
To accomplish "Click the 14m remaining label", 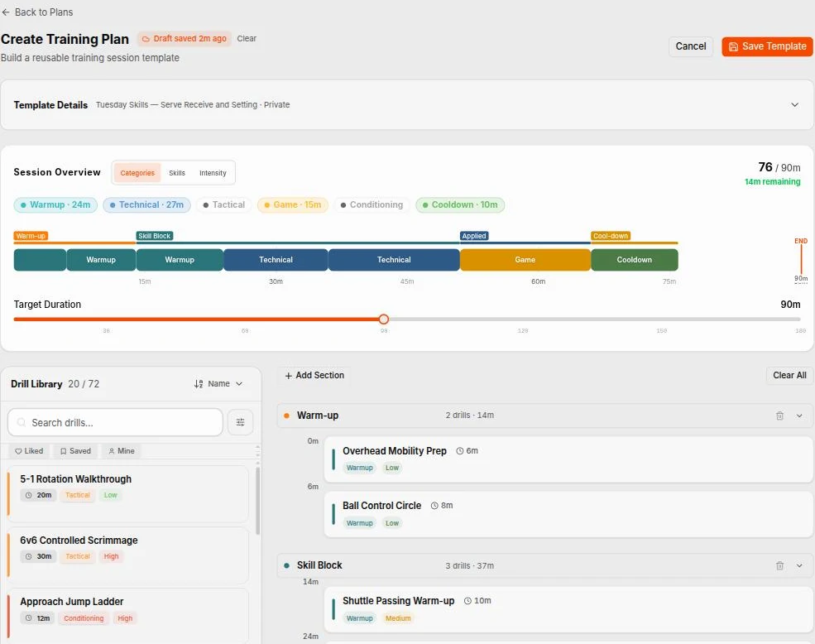I will [772, 181].
